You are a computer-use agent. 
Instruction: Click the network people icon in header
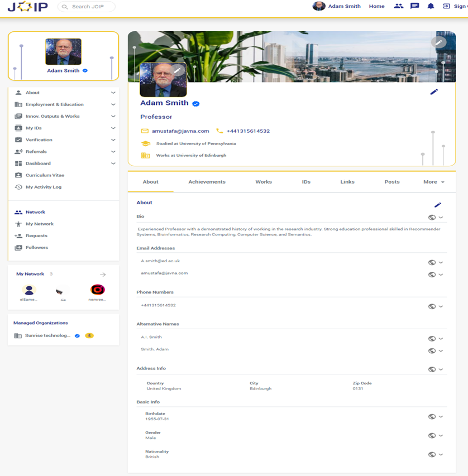click(398, 6)
